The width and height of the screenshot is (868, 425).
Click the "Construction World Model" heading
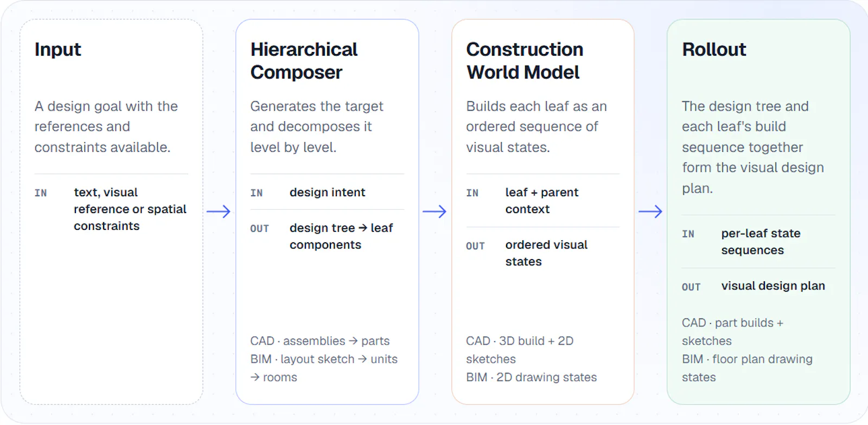[525, 61]
